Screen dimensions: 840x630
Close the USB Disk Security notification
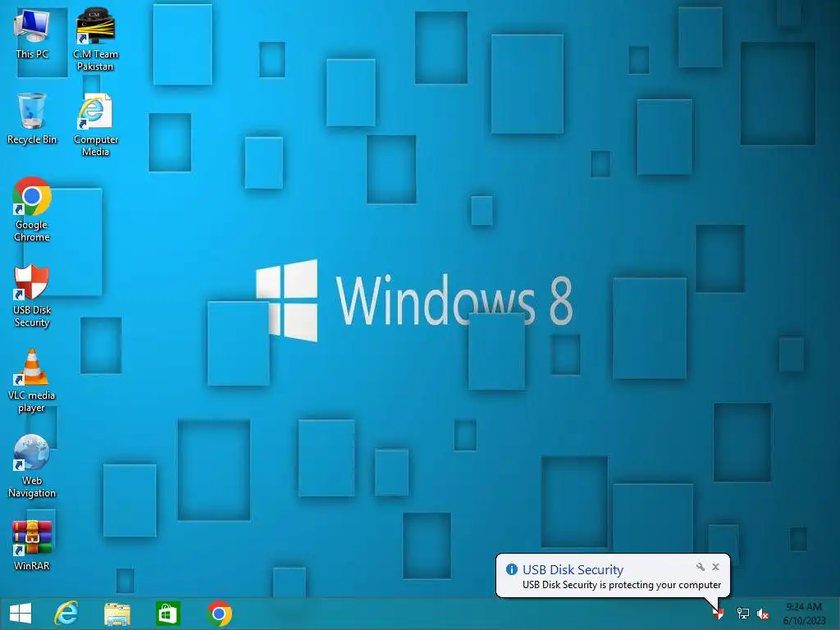pyautogui.click(x=715, y=567)
